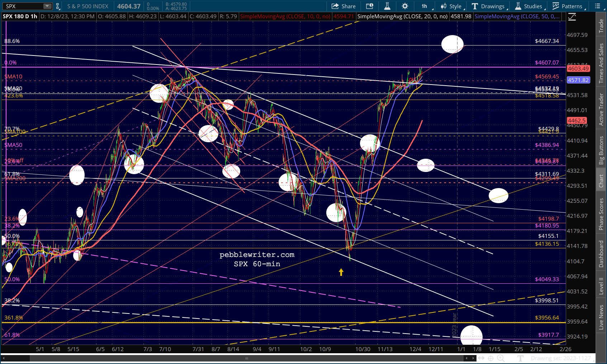Screen dimensions: 607x364
Task: Click the horizontal chart scrollbar
Action: [246, 358]
